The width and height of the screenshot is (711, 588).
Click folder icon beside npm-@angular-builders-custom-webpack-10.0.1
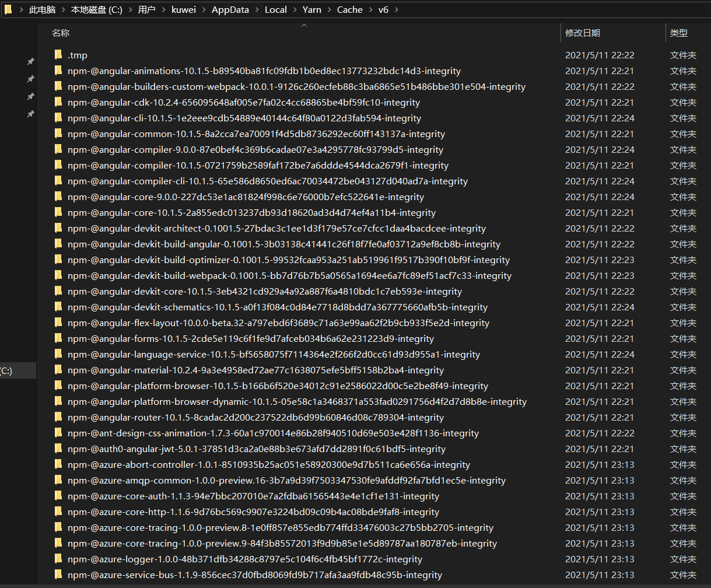click(x=58, y=86)
